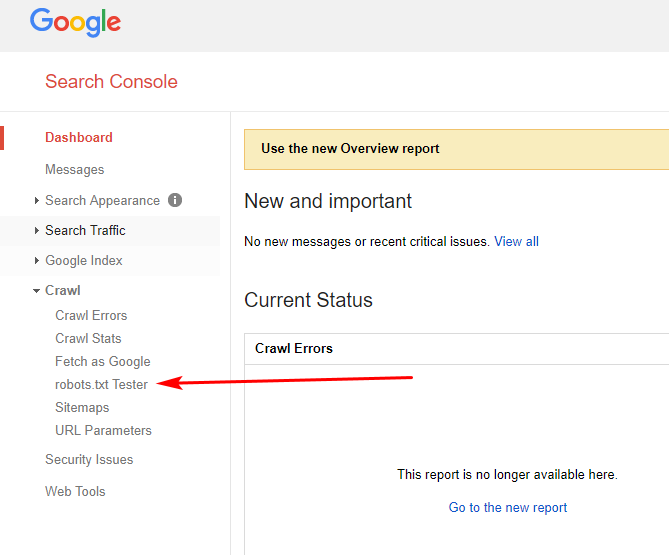The width and height of the screenshot is (669, 555).
Task: Open Google Index menu label
Action: click(x=84, y=260)
